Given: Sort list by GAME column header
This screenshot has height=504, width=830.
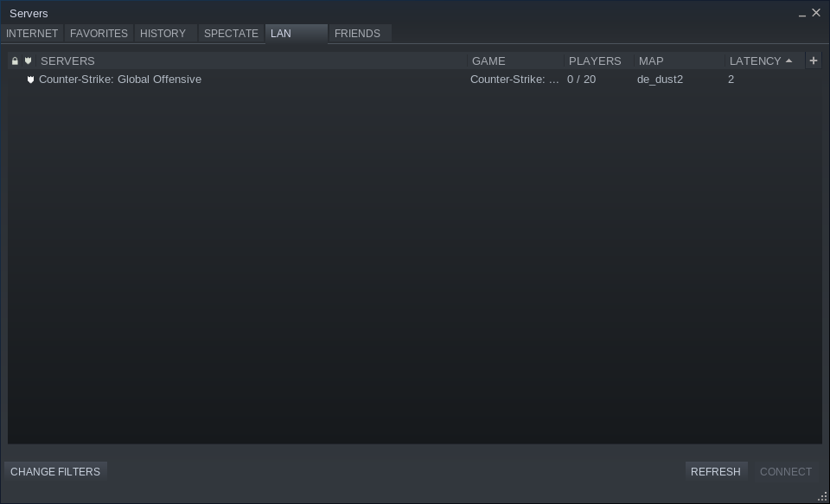Looking at the screenshot, I should [516, 61].
